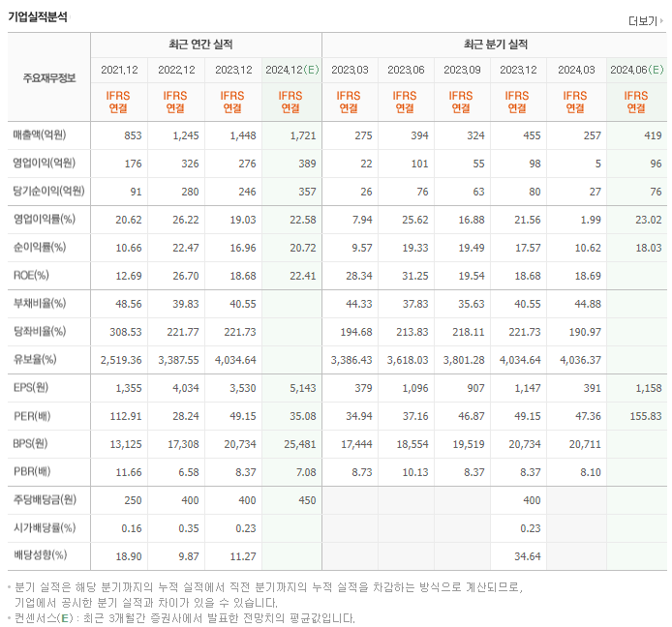Select the 배당성향(%) row label
Viewport: 672px width, 627px height.
tap(40, 555)
